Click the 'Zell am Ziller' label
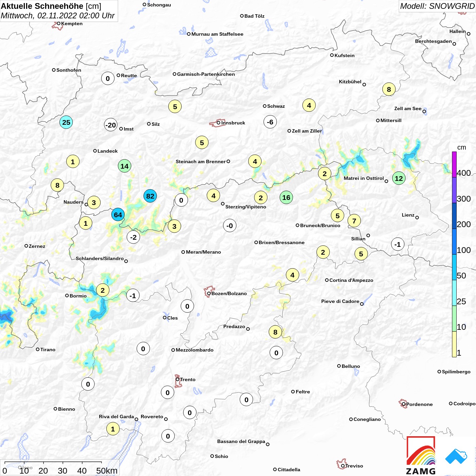The height and width of the screenshot is (476, 476). pyautogui.click(x=307, y=131)
